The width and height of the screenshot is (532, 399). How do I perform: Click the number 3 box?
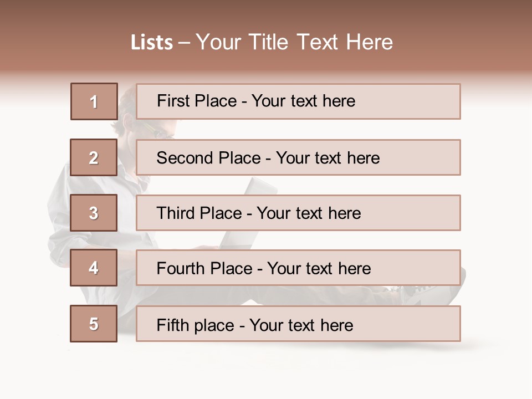click(x=94, y=213)
